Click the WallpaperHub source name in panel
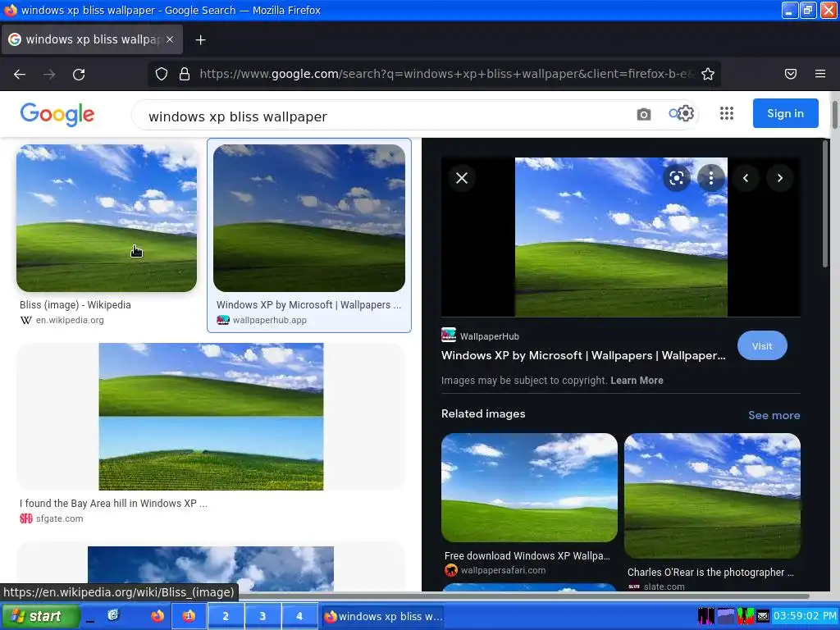This screenshot has height=630, width=840. pos(489,336)
